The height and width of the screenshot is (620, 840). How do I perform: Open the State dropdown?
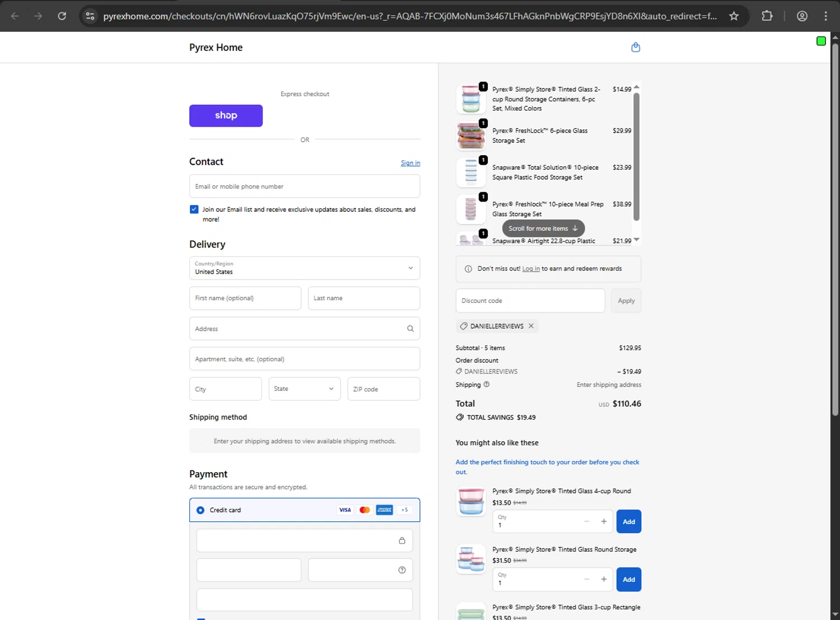tap(305, 389)
